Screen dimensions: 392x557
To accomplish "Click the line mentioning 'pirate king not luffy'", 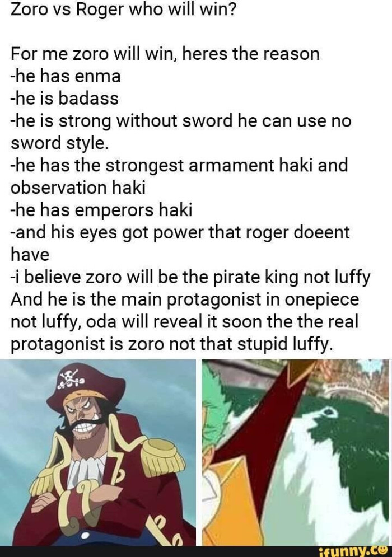I will [190, 277].
